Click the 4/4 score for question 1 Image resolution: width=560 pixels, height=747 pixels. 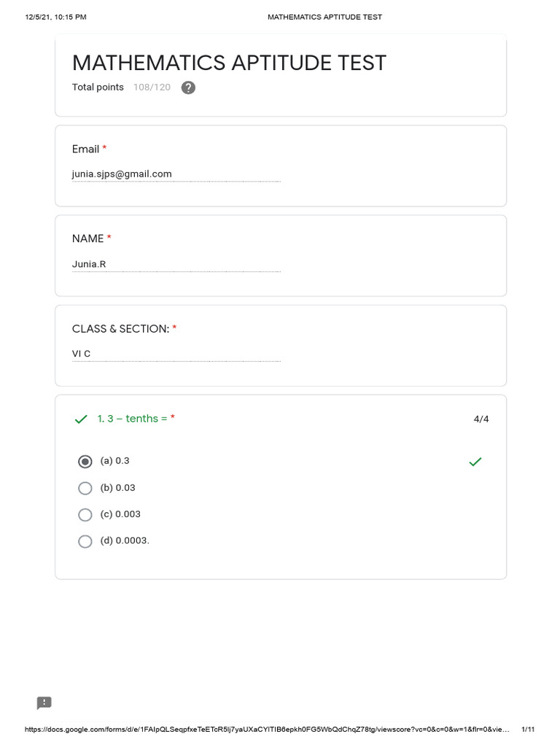pyautogui.click(x=481, y=419)
